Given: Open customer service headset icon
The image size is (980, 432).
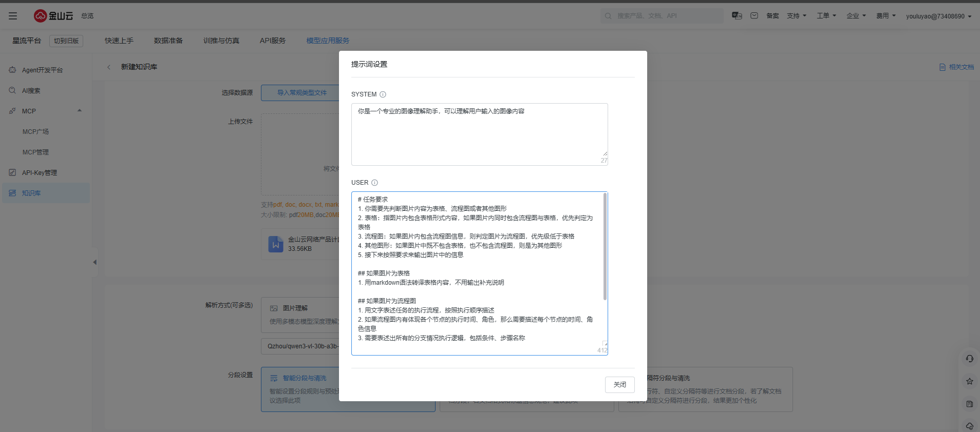Looking at the screenshot, I should pyautogui.click(x=969, y=359).
